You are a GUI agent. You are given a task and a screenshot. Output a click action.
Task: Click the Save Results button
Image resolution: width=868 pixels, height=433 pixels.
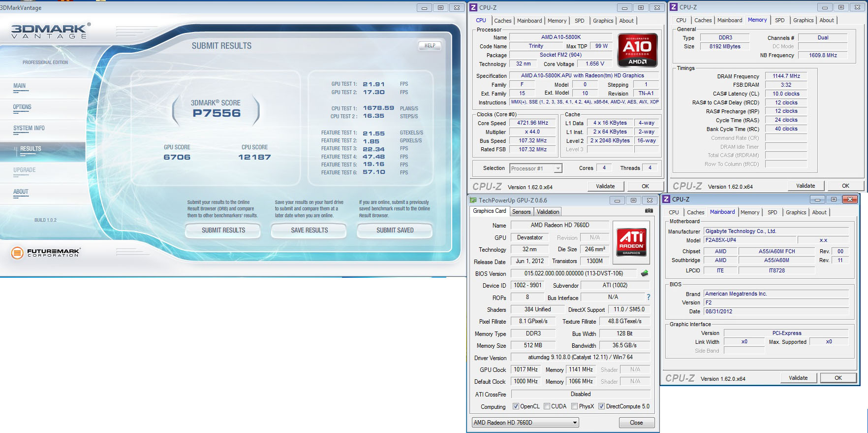(x=310, y=230)
